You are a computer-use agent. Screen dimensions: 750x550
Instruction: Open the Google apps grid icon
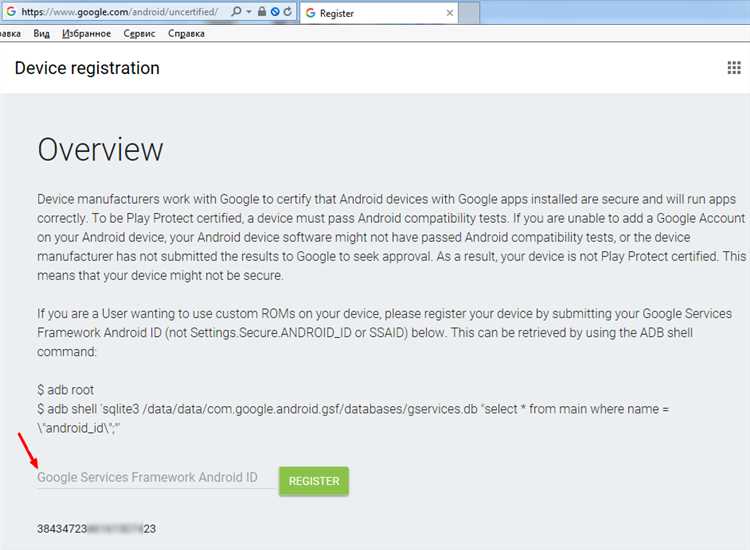734,68
